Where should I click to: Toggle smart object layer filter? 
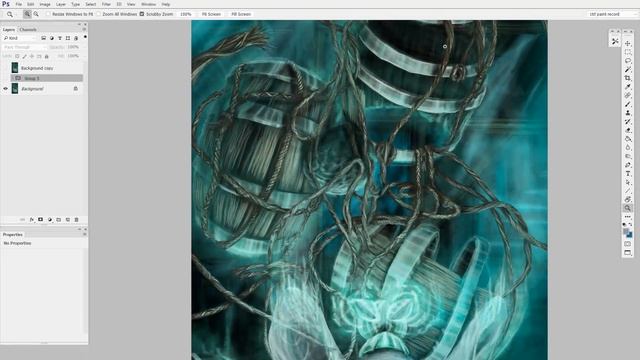[x=76, y=38]
